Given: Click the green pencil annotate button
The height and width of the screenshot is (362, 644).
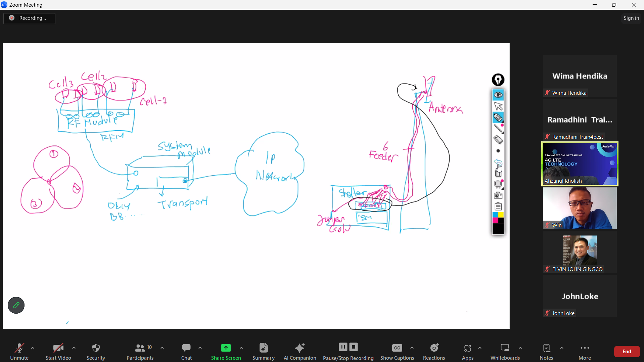Looking at the screenshot, I should tap(16, 305).
